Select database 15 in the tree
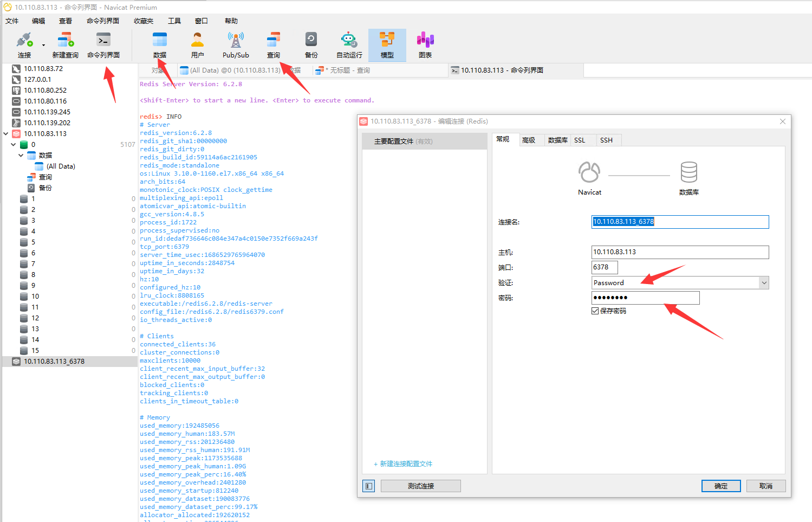812x522 pixels. pos(35,350)
